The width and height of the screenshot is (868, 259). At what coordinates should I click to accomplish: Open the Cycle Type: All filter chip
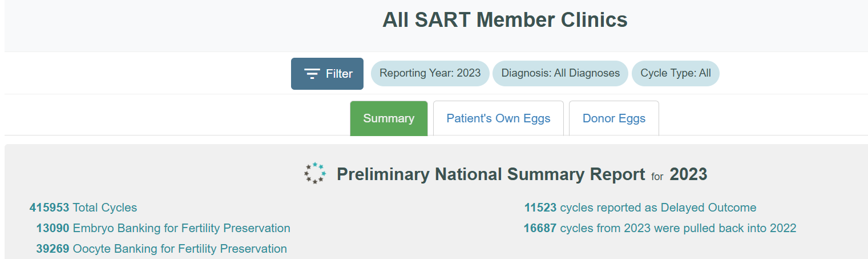click(x=675, y=73)
